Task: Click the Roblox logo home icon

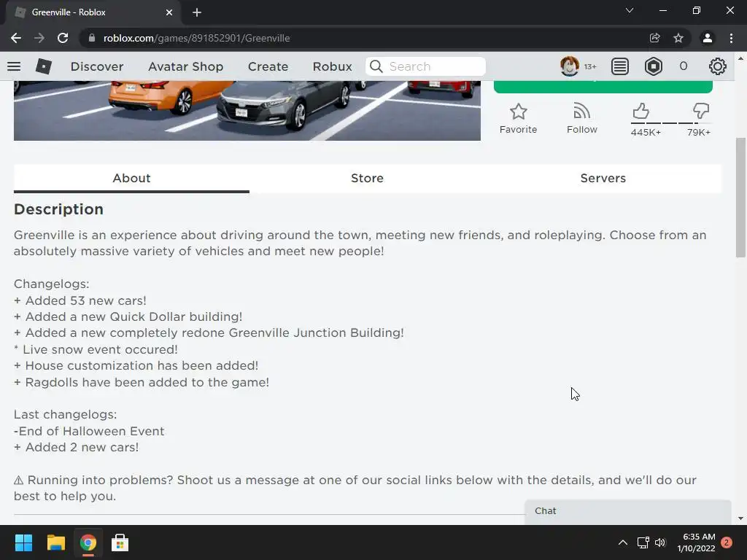Action: [43, 66]
